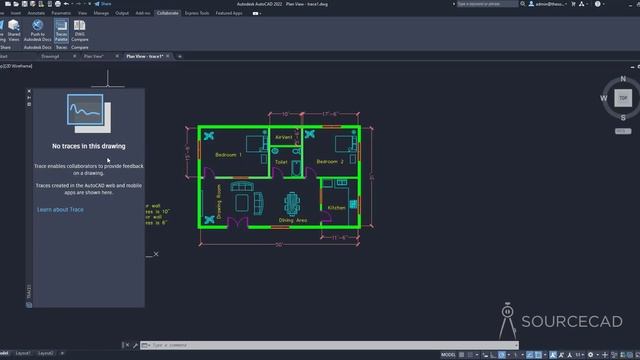Select the Collaborate ribbon tab
Viewport: 640px width, 360px height.
(168, 13)
